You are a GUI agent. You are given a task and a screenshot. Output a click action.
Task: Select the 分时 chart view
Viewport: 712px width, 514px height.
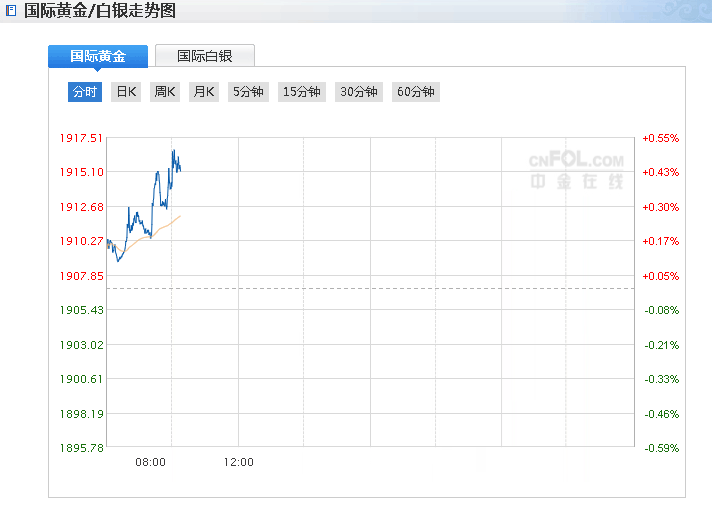click(x=85, y=92)
